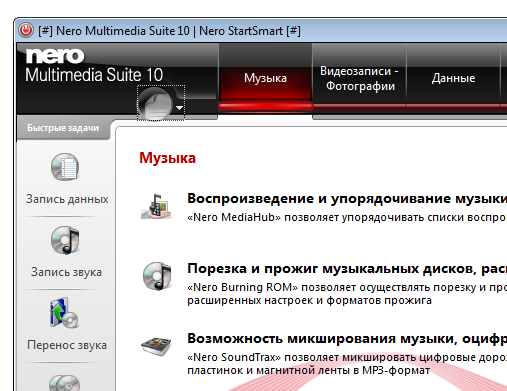
Task: Open the Музыка tab
Action: (x=265, y=78)
